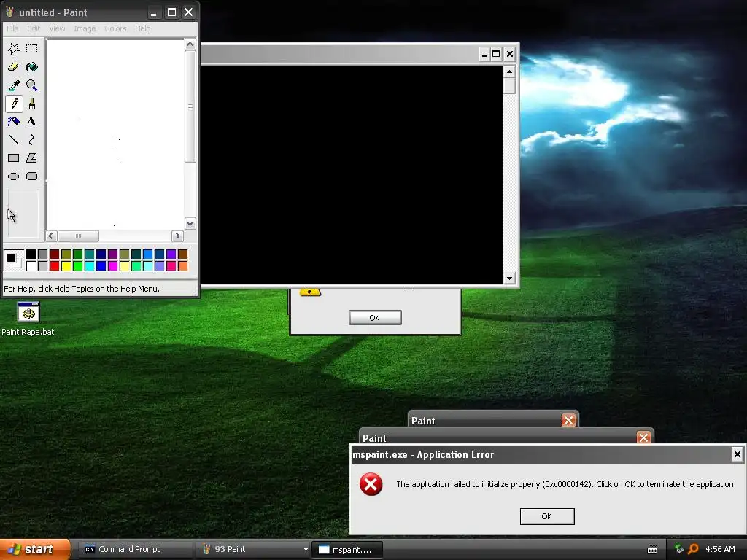Pick the red color swatch in the palette
The height and width of the screenshot is (560, 747).
point(54,265)
